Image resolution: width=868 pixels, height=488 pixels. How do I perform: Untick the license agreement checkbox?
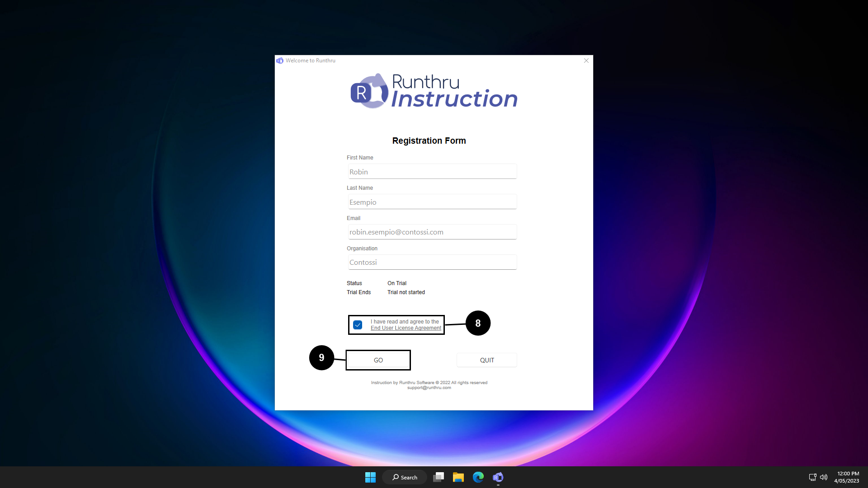(358, 325)
